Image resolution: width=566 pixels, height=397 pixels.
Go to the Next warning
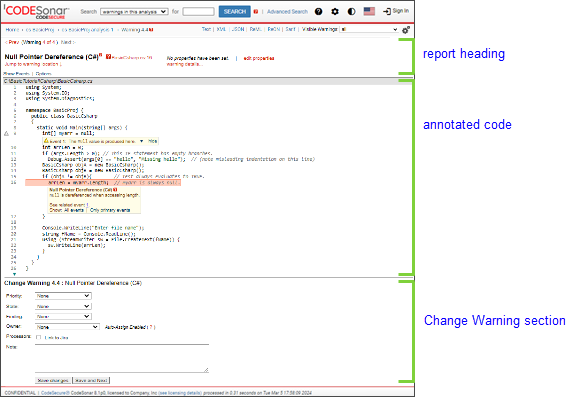(x=68, y=42)
